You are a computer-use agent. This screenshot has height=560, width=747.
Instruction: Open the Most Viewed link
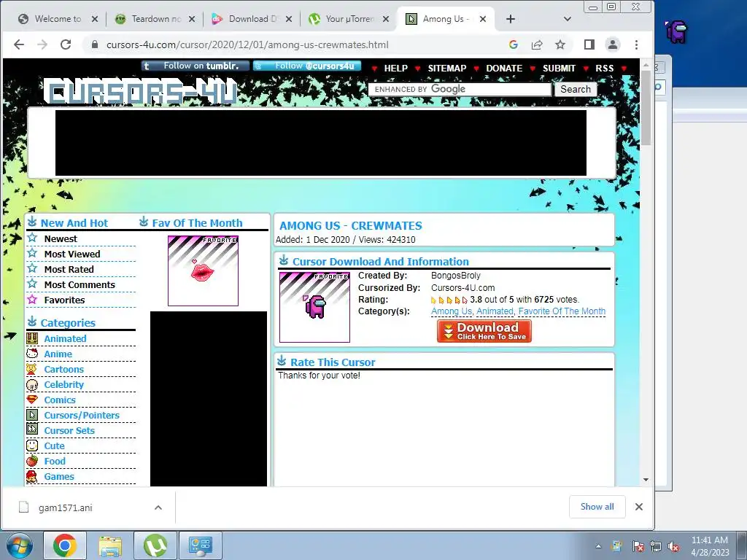(72, 254)
